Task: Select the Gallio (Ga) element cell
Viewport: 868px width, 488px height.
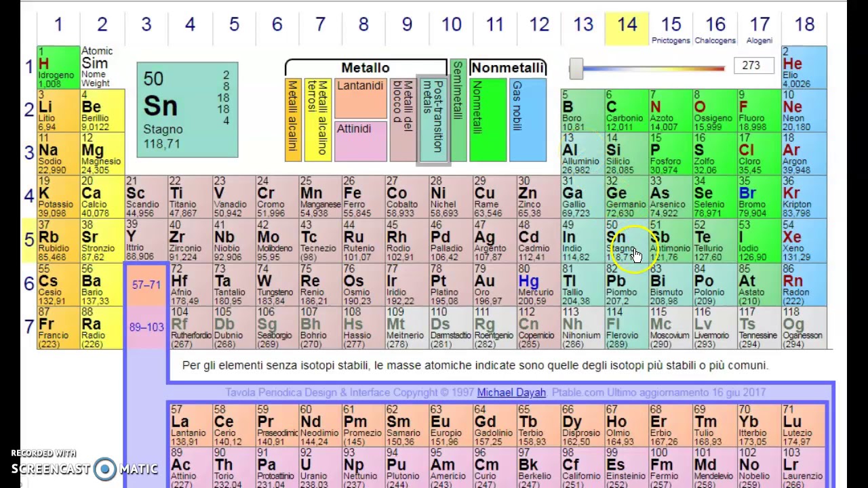Action: pyautogui.click(x=583, y=198)
